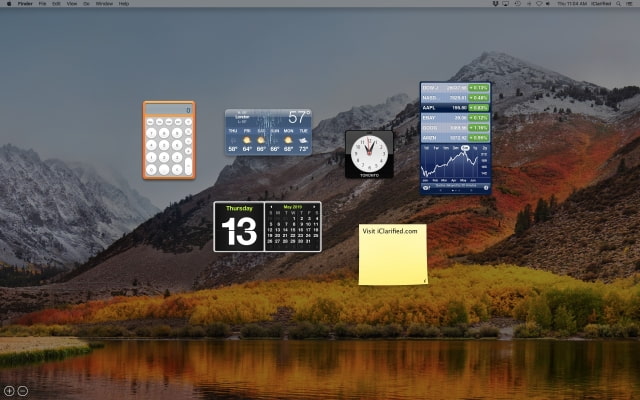Open the Apple menu
The width and height of the screenshot is (640, 400).
7,4
